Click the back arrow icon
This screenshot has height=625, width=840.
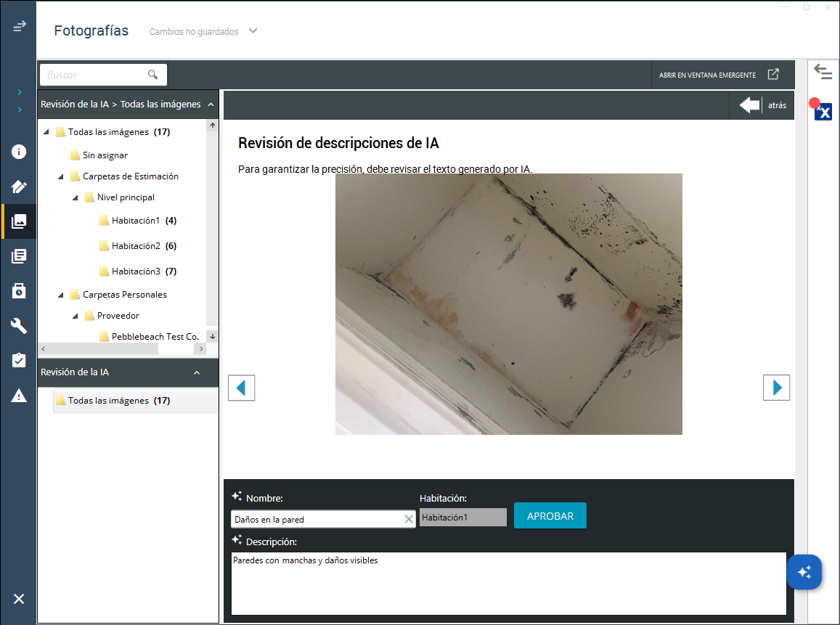pyautogui.click(x=749, y=105)
